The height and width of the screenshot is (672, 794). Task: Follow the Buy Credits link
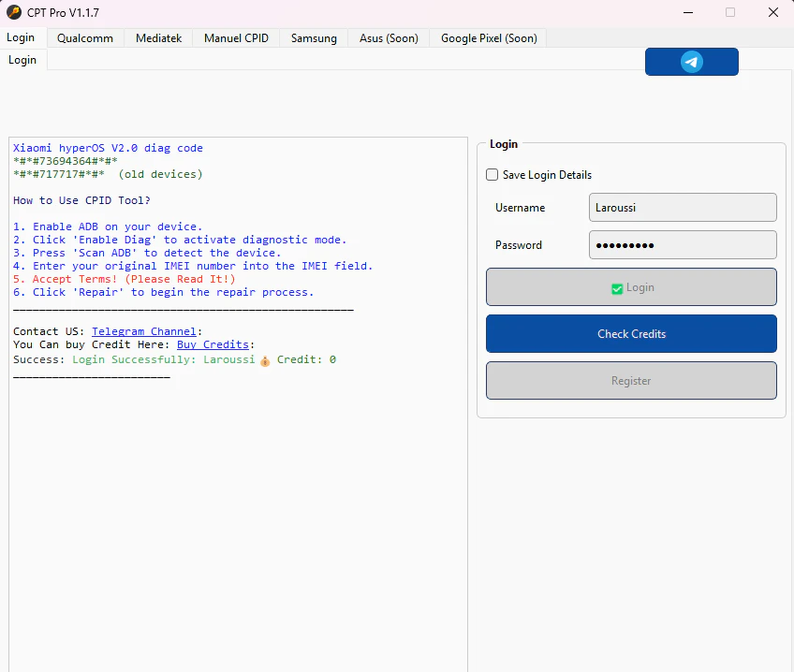pyautogui.click(x=213, y=344)
